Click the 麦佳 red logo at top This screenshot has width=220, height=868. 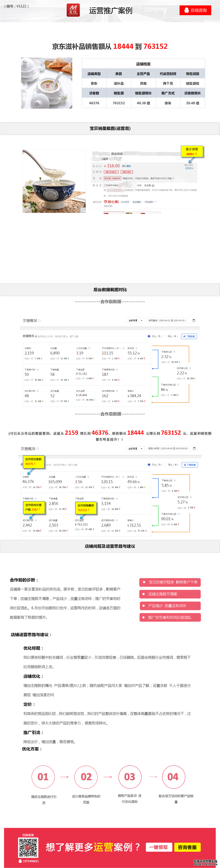pos(73,10)
